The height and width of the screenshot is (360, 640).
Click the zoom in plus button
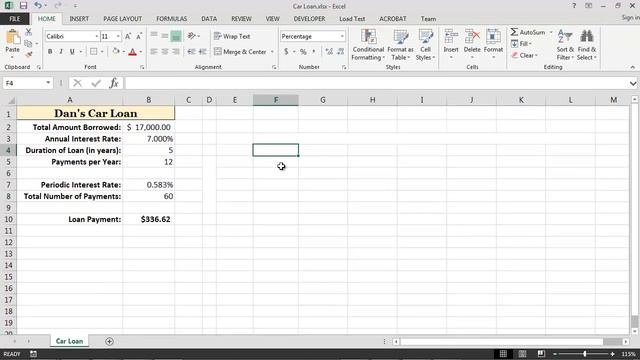point(612,354)
